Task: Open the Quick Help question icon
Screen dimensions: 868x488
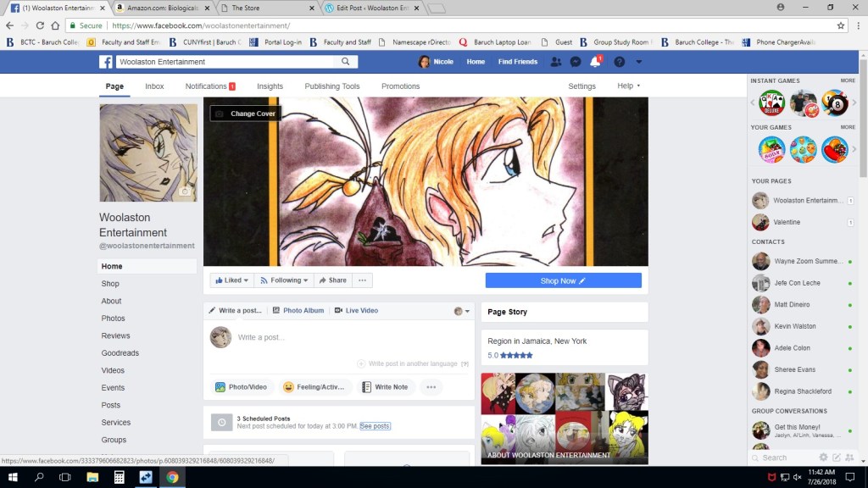Action: (620, 62)
